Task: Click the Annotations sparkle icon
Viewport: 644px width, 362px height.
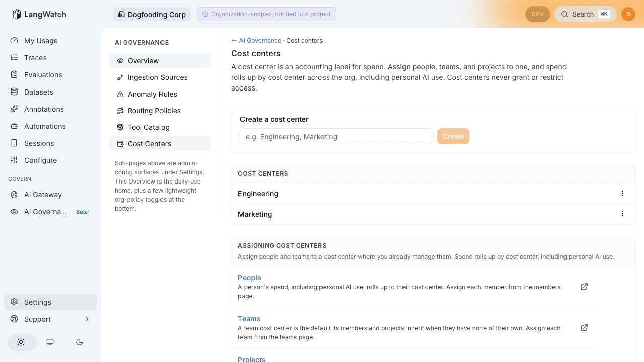Action: pos(14,109)
